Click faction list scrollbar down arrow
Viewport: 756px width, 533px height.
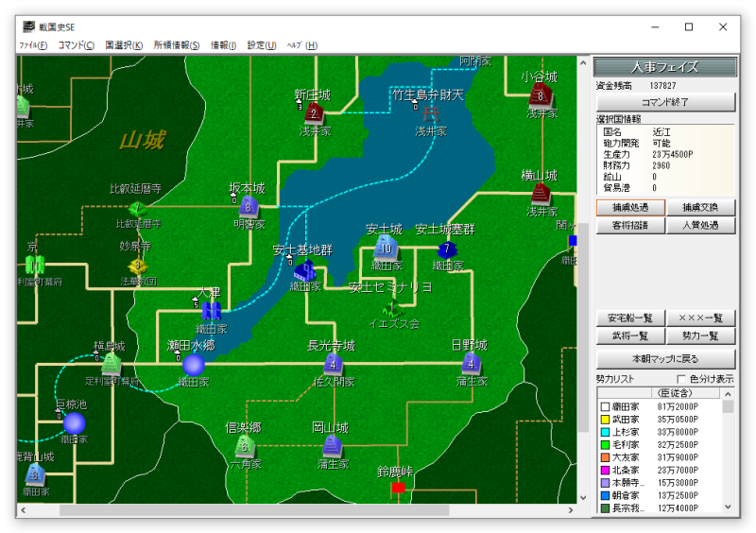(728, 507)
